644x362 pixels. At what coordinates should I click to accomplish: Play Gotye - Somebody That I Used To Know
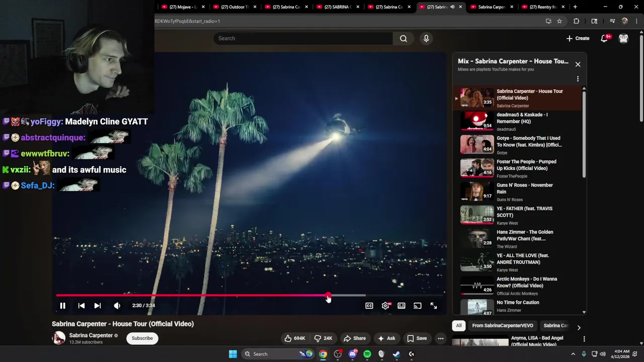coord(518,145)
